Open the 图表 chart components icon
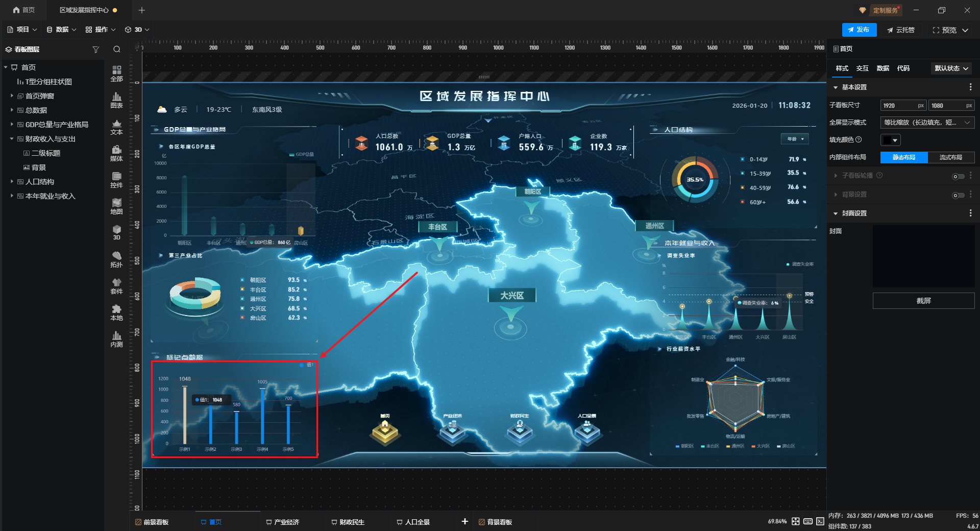 point(116,100)
